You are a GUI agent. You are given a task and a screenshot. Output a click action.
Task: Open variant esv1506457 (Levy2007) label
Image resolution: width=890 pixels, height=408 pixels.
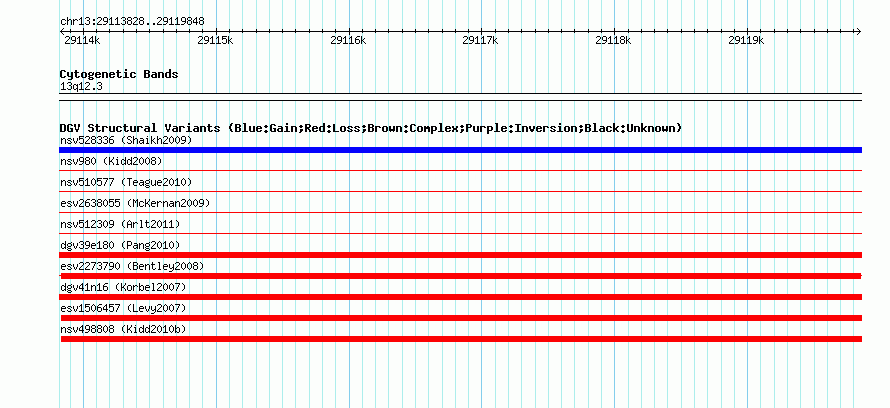pyautogui.click(x=123, y=308)
